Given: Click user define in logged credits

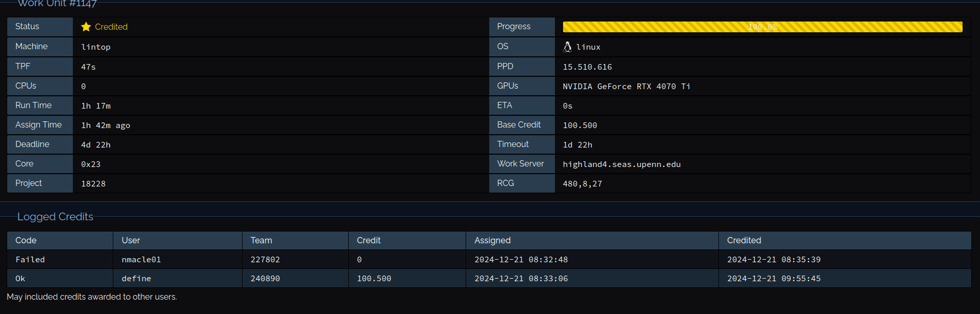Looking at the screenshot, I should (x=136, y=279).
